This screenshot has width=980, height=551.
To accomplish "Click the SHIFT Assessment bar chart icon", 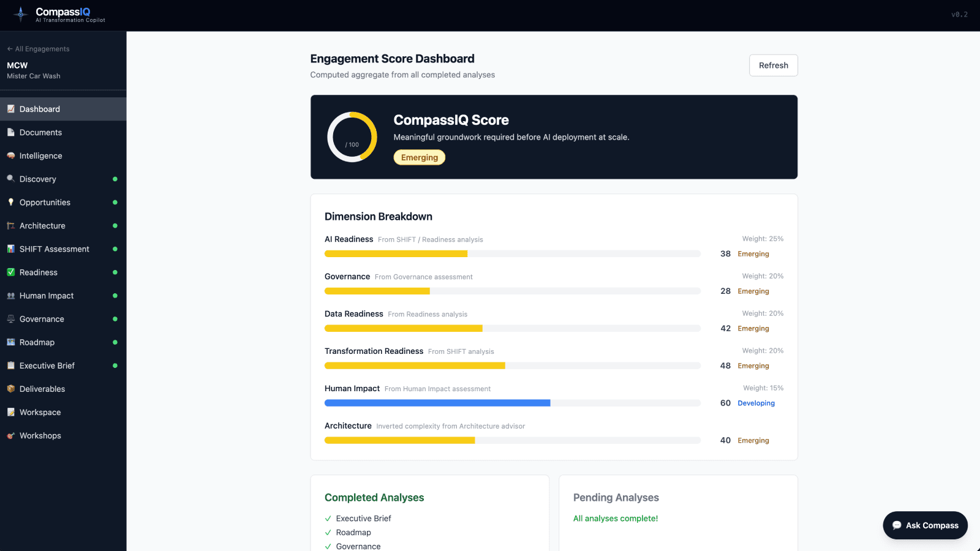I will coord(10,249).
